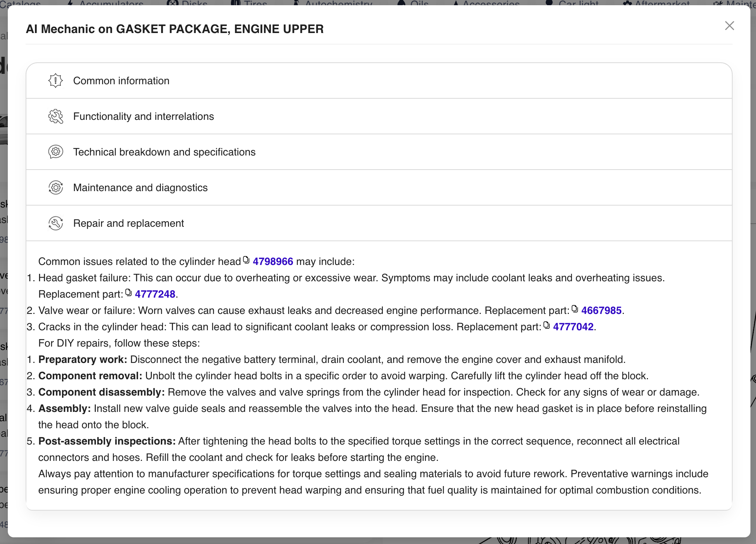Click the copy icon beside part 4777042

click(547, 325)
